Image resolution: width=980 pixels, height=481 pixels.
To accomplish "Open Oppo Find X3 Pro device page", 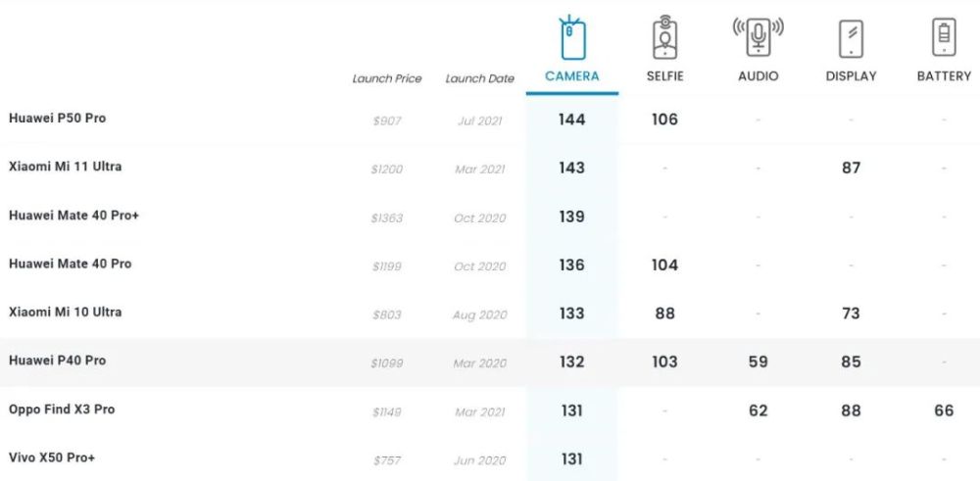I will pyautogui.click(x=62, y=409).
